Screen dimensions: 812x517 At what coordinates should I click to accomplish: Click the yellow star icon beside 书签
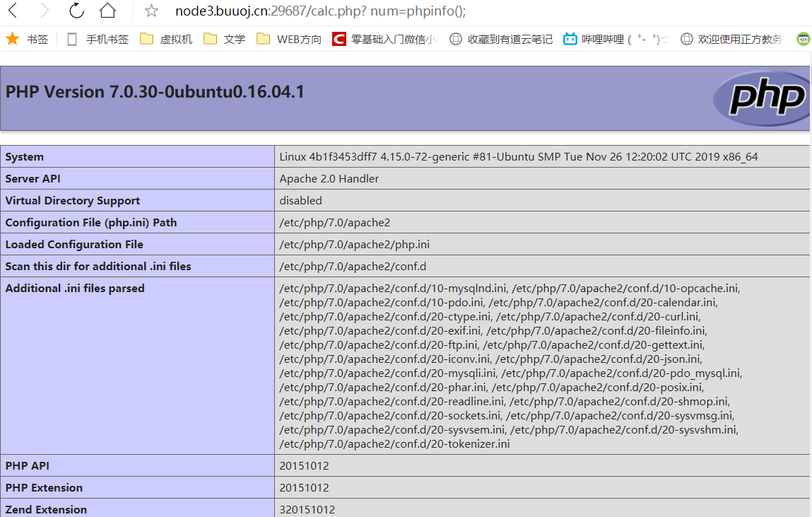[x=11, y=39]
